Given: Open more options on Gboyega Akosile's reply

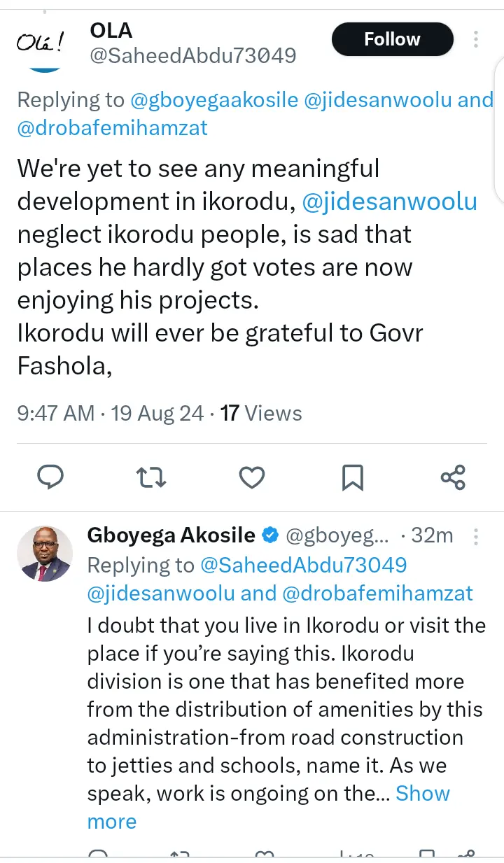Looking at the screenshot, I should pos(476,537).
